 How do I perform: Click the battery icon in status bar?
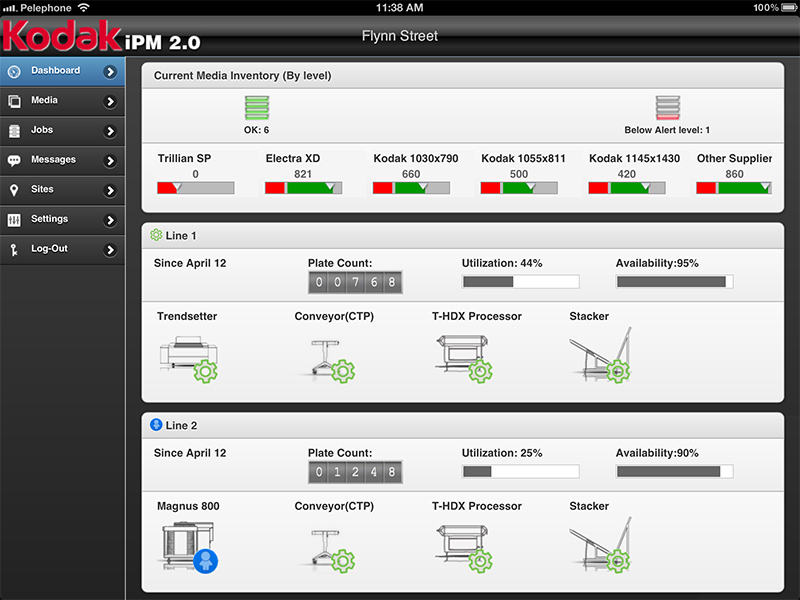[789, 8]
